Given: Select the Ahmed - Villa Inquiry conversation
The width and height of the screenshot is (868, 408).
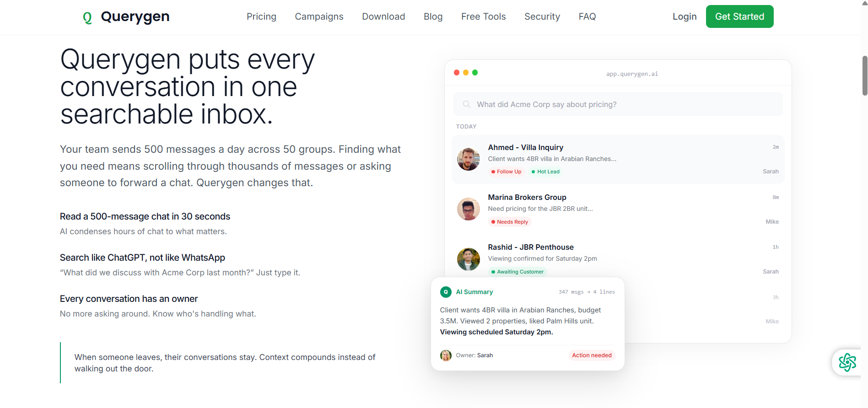Looking at the screenshot, I should (618, 159).
